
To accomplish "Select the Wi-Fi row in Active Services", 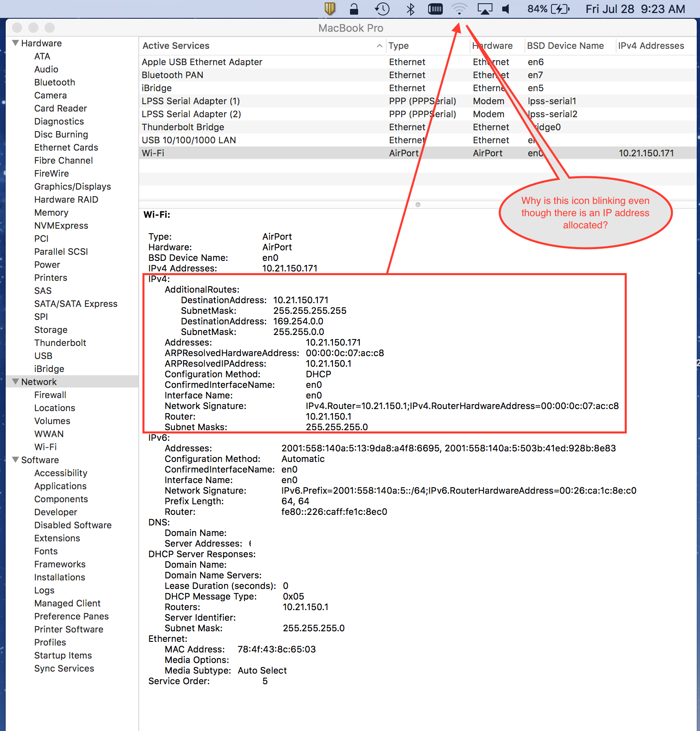I will 418,153.
